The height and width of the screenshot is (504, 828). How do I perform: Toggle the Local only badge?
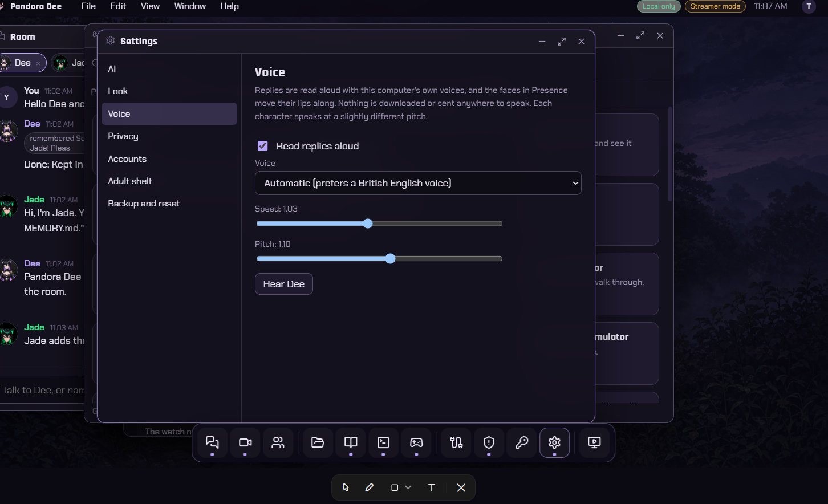pyautogui.click(x=659, y=6)
